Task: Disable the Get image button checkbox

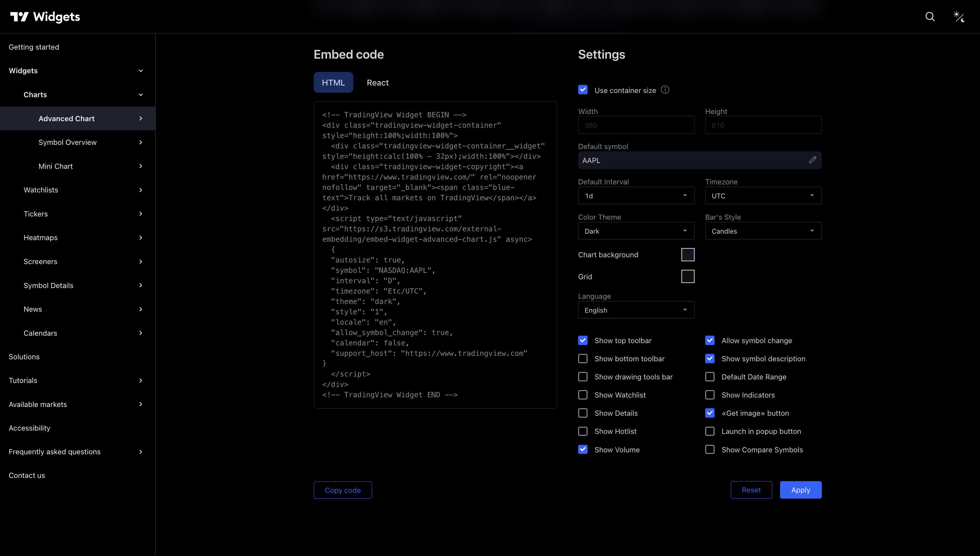Action: click(x=710, y=413)
